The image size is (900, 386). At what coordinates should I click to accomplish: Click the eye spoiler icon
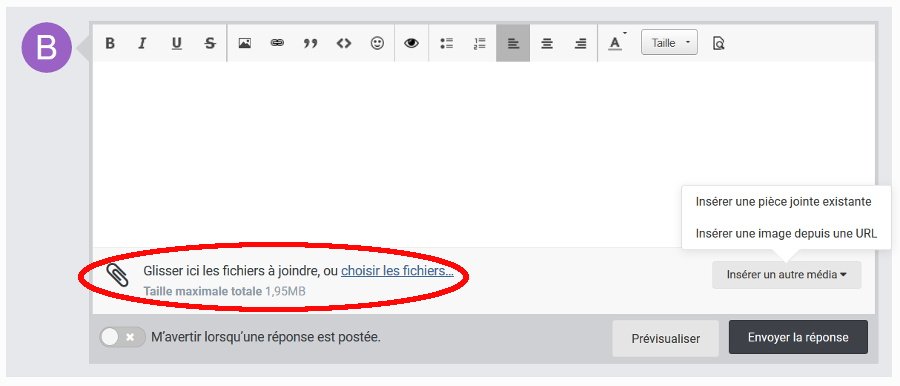[412, 43]
